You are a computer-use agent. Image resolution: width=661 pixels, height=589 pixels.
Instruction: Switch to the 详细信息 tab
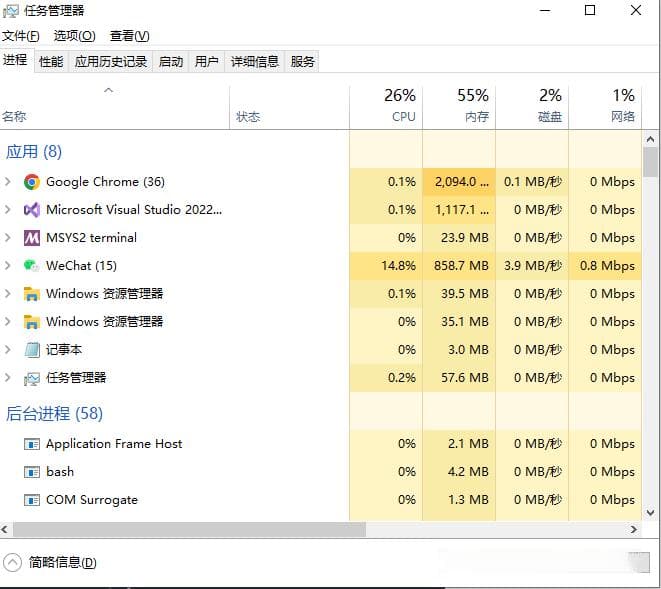[255, 62]
